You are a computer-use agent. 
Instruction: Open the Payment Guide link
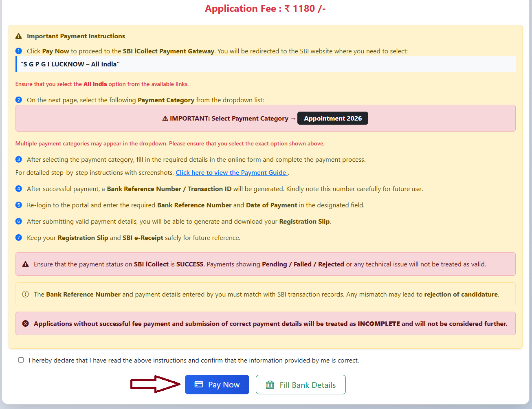tap(231, 172)
